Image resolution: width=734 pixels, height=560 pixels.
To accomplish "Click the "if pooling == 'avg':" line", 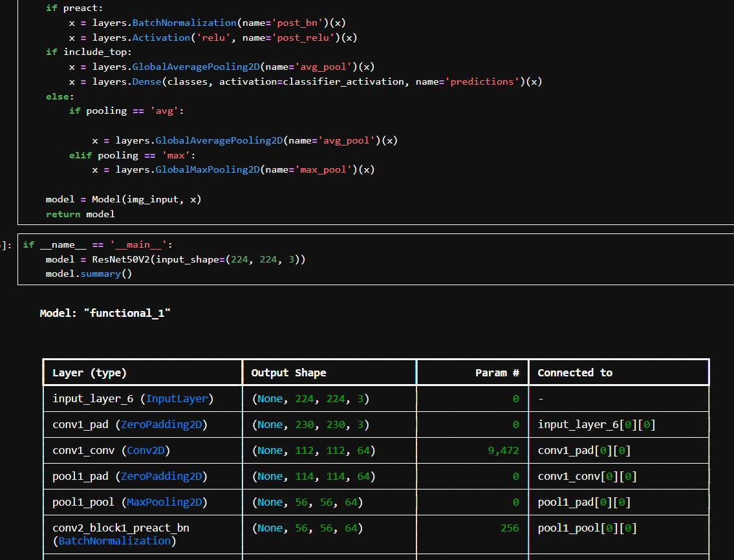I will [x=126, y=111].
